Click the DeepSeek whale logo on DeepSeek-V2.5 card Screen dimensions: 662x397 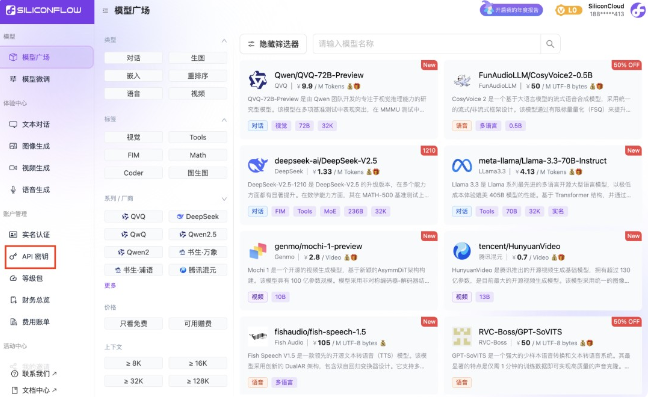[258, 166]
